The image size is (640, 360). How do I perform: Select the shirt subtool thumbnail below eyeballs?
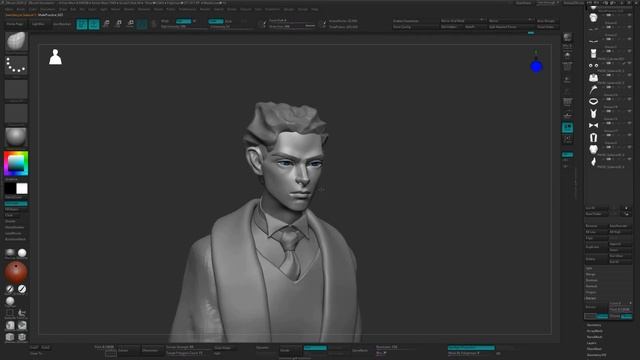click(x=593, y=78)
